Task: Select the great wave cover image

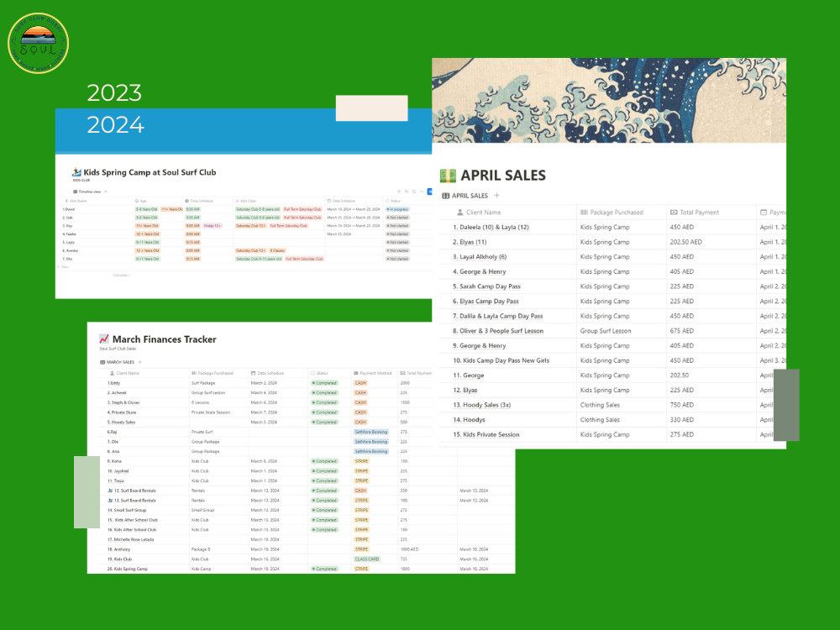Action: [609, 100]
